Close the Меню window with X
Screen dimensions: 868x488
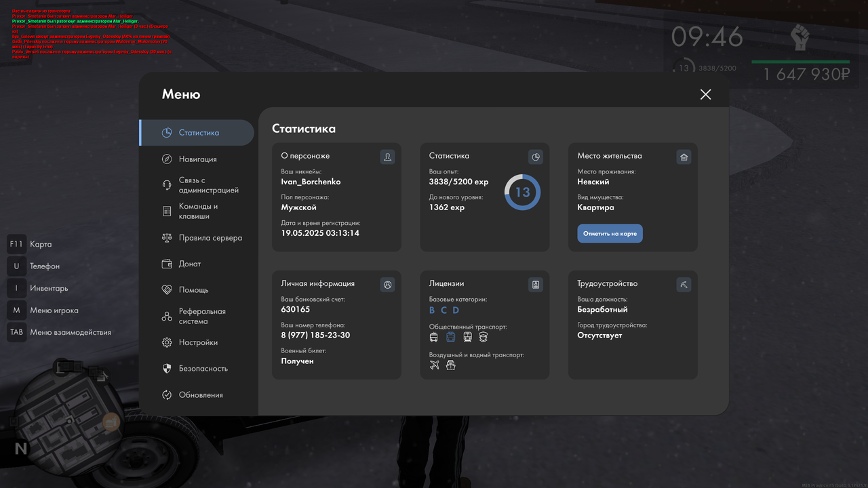pos(705,94)
